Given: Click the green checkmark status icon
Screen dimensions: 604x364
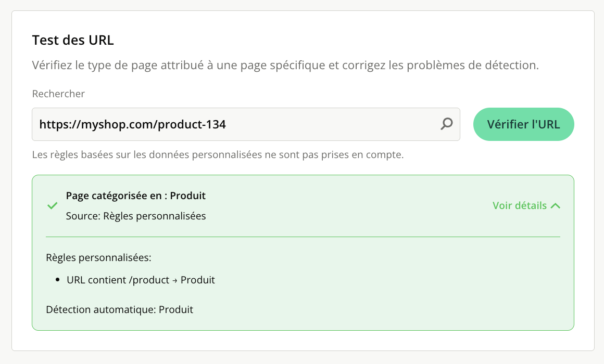Looking at the screenshot, I should 52,206.
